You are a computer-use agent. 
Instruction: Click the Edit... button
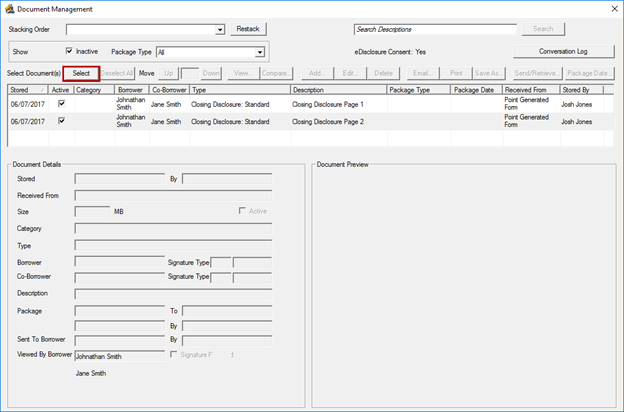[350, 73]
